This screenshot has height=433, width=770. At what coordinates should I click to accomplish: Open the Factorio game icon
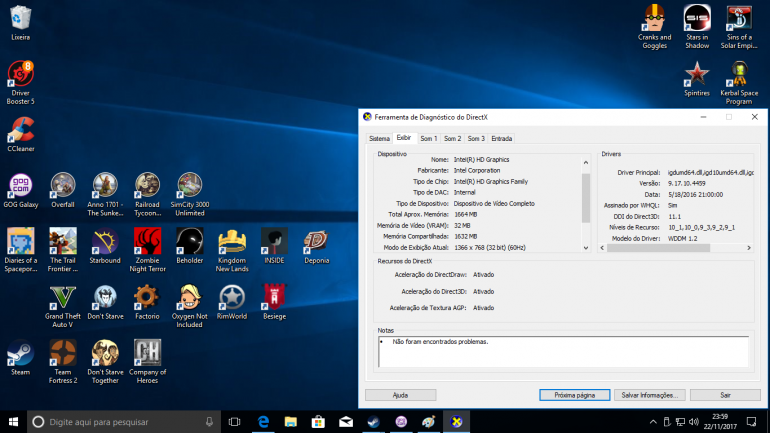point(147,297)
